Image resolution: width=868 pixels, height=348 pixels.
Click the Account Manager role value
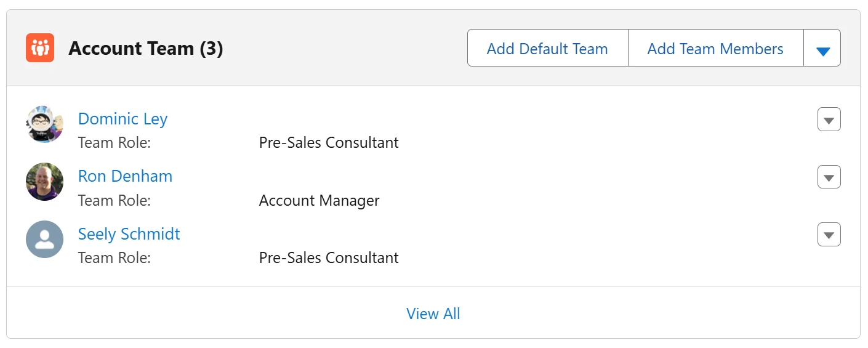(x=319, y=201)
